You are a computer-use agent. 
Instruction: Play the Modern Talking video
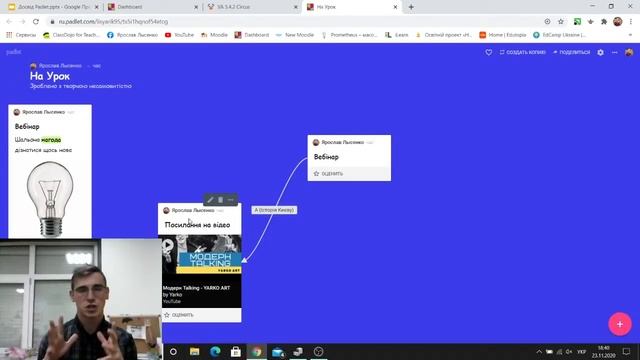click(168, 244)
